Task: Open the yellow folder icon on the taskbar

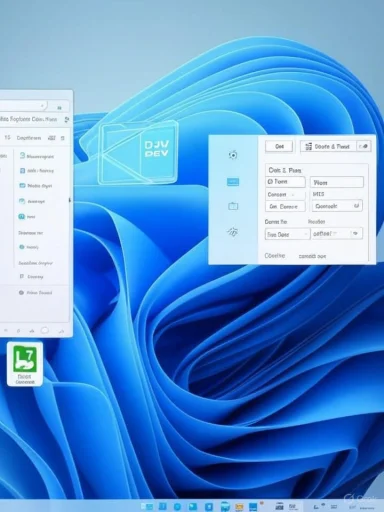Action: click(239, 507)
